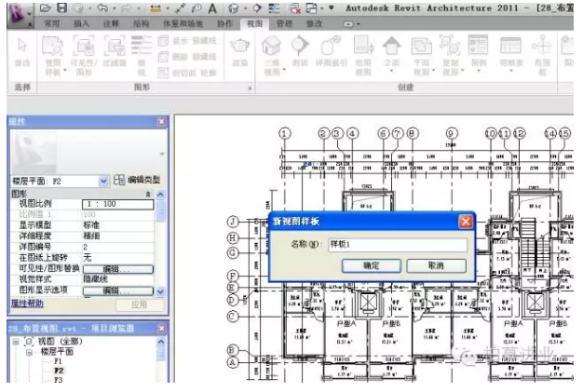Screen dimensions: 583x392
Task: Click the 编辑类型 button in properties
Action: [137, 180]
